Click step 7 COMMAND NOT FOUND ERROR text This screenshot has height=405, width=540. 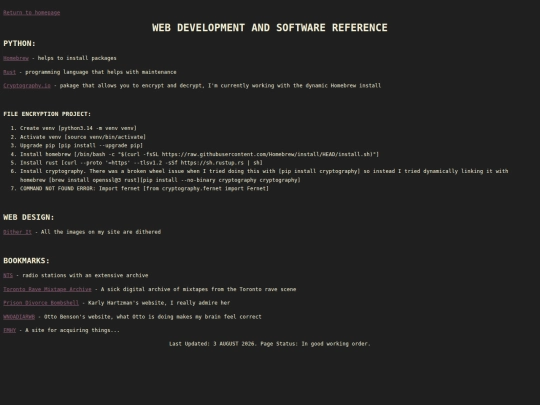coord(144,189)
